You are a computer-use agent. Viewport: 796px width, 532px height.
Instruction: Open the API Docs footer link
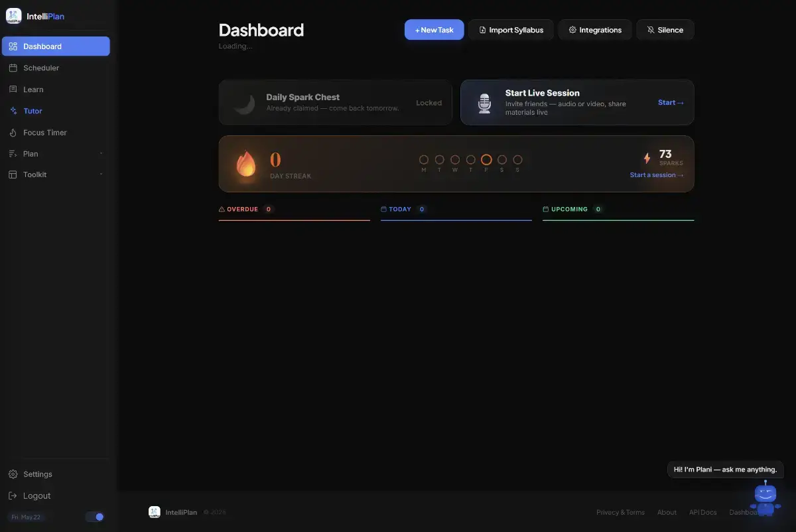702,512
